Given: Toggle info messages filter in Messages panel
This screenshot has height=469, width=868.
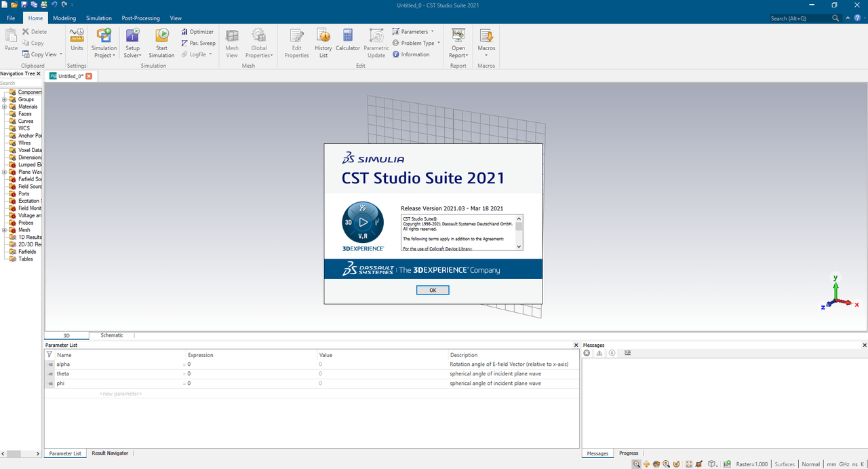Looking at the screenshot, I should 612,353.
